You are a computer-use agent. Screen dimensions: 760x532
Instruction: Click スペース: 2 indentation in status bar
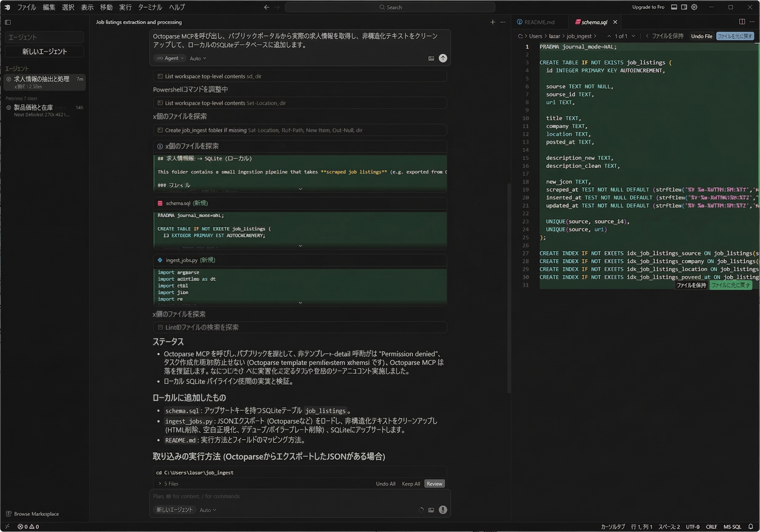pos(669,526)
